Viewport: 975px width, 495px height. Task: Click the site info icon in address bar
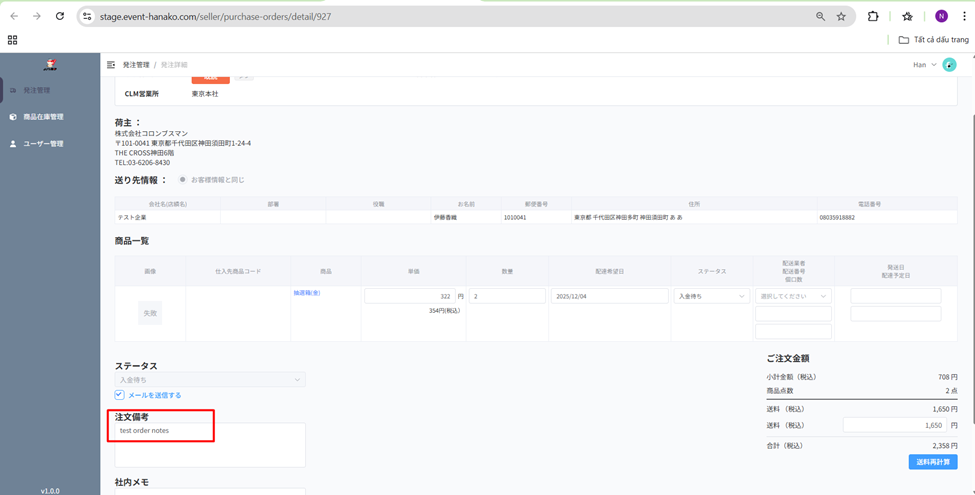point(87,17)
